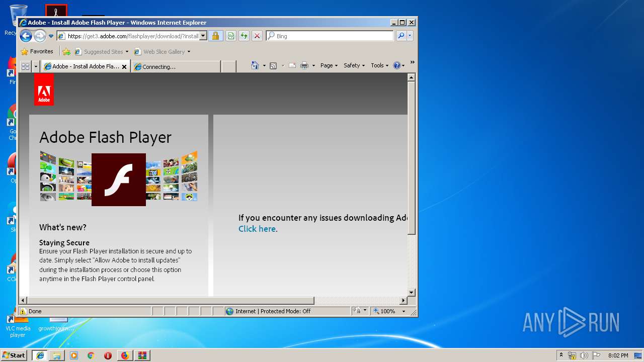The height and width of the screenshot is (362, 644).
Task: Click the RSS feeds icon
Action: click(273, 65)
